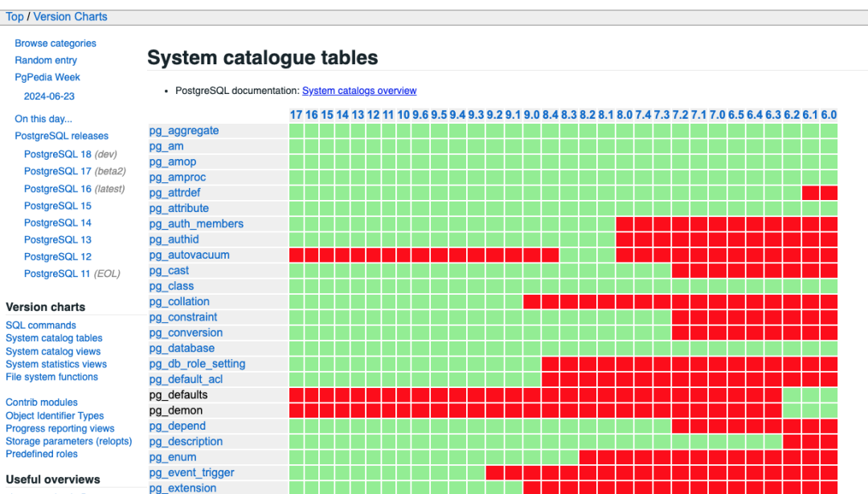Open the 2024-06-23 PgPedia Week issue
Screen dimensions: 868x494
click(49, 96)
